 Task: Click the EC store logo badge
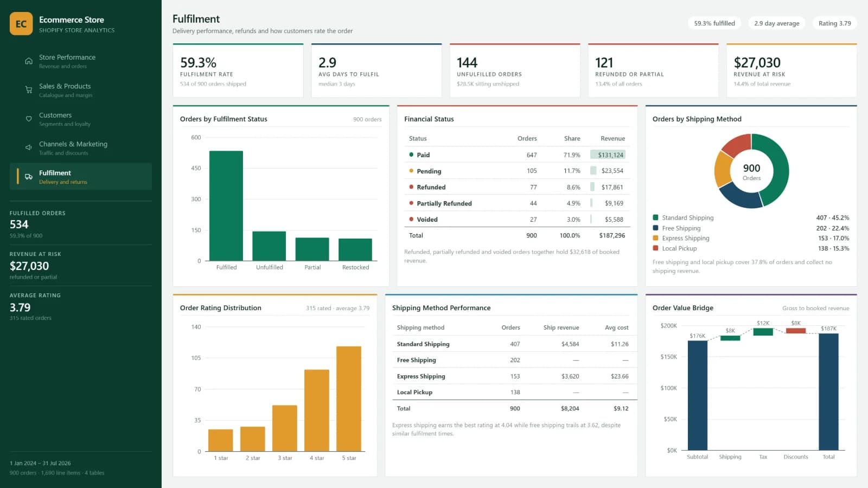tap(21, 24)
